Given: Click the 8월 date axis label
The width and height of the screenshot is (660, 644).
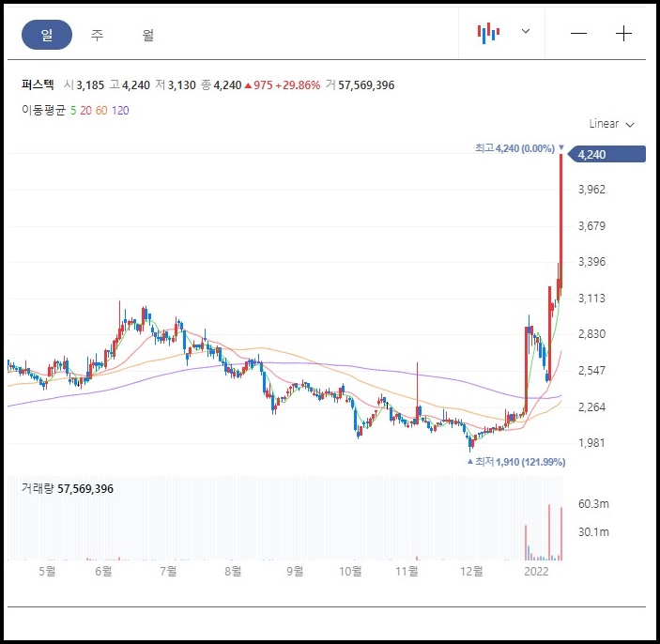Looking at the screenshot, I should click(x=233, y=571).
